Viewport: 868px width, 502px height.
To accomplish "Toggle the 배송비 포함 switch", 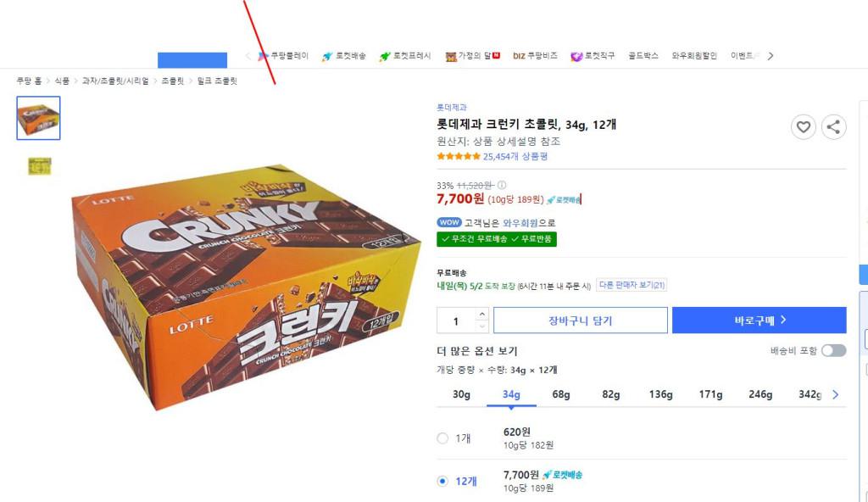I will 832,350.
